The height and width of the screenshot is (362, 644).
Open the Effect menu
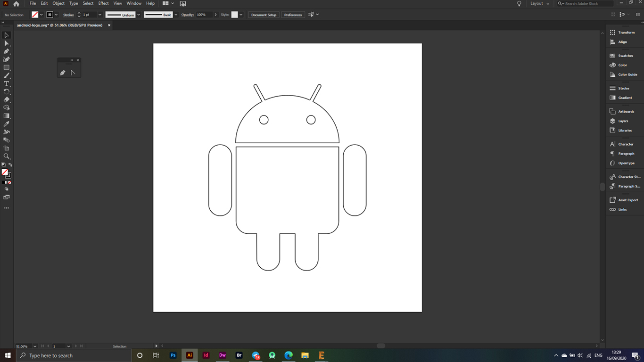point(103,3)
